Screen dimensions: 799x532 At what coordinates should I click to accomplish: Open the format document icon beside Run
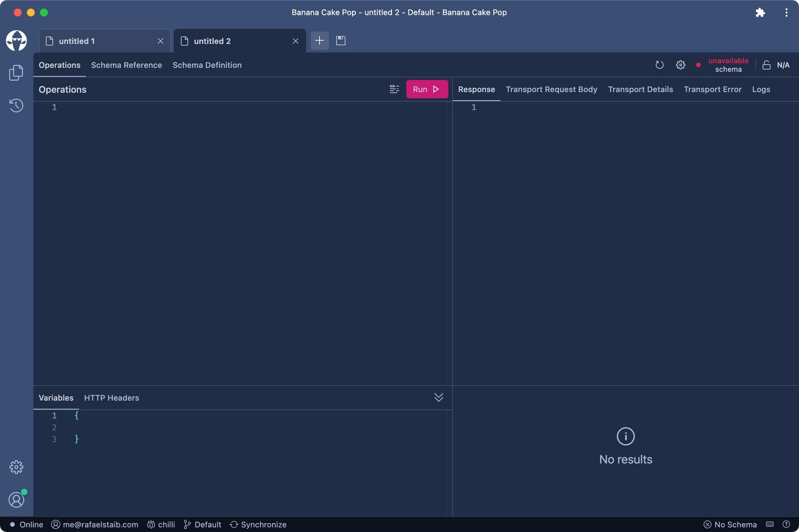pos(395,89)
